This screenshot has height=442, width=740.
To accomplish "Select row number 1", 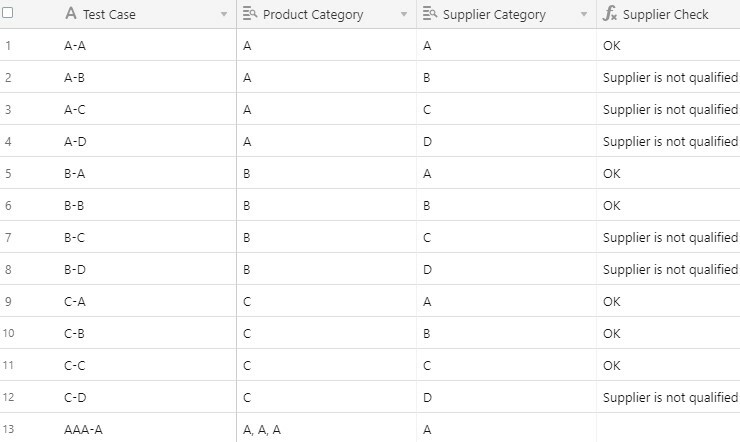I will click(x=8, y=46).
